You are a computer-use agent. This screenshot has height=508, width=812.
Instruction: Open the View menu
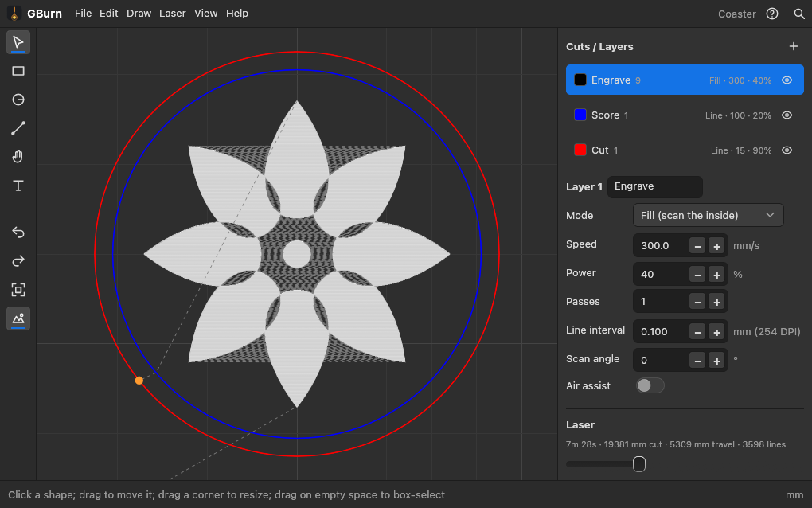pyautogui.click(x=205, y=14)
